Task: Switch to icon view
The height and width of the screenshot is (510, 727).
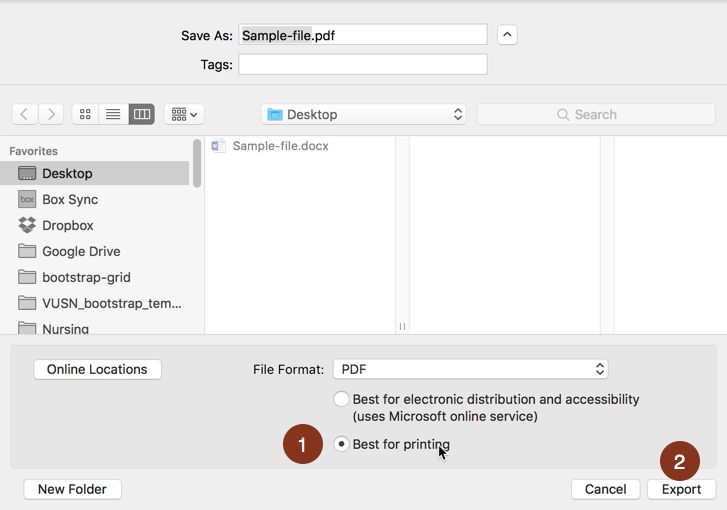Action: point(85,114)
